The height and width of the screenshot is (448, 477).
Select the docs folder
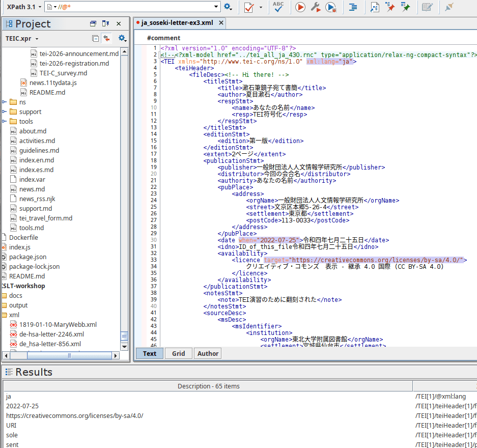[x=15, y=295]
